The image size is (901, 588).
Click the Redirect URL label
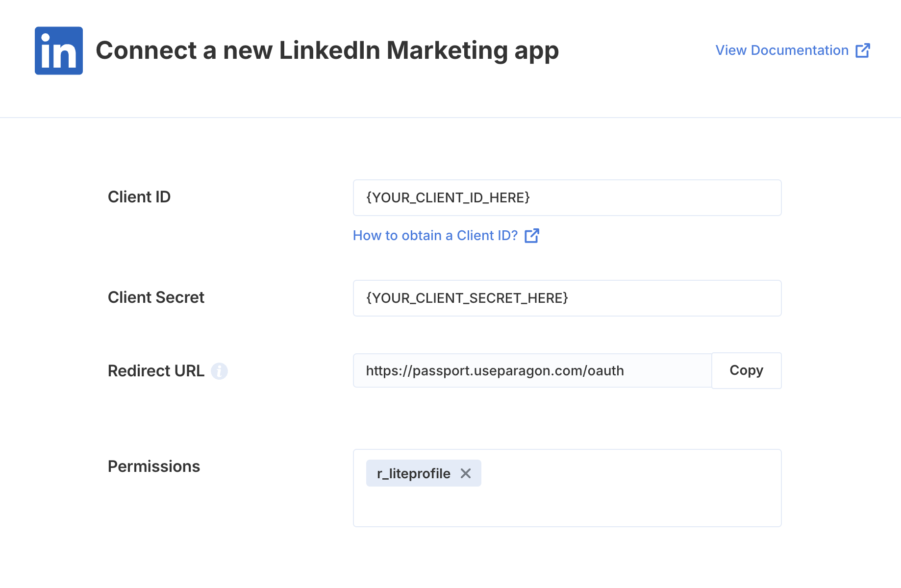click(156, 371)
